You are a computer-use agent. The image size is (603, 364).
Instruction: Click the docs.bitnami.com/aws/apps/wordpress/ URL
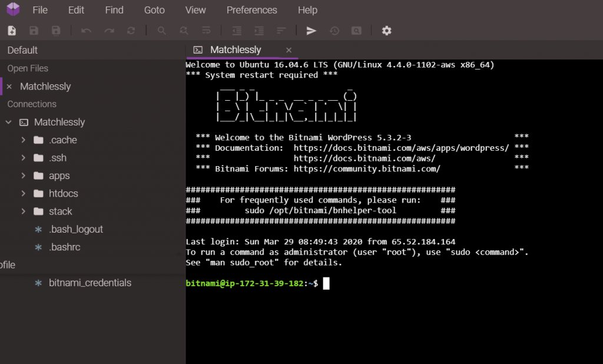pos(401,148)
